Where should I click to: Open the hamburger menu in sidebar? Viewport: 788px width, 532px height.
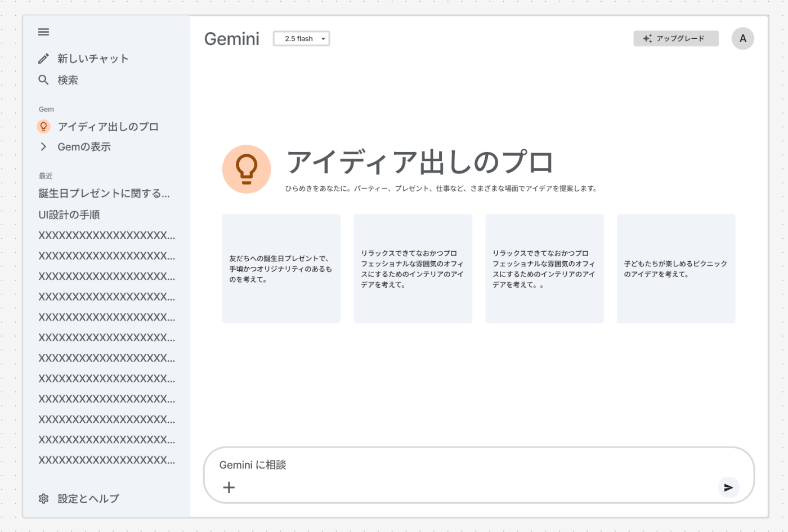point(43,32)
